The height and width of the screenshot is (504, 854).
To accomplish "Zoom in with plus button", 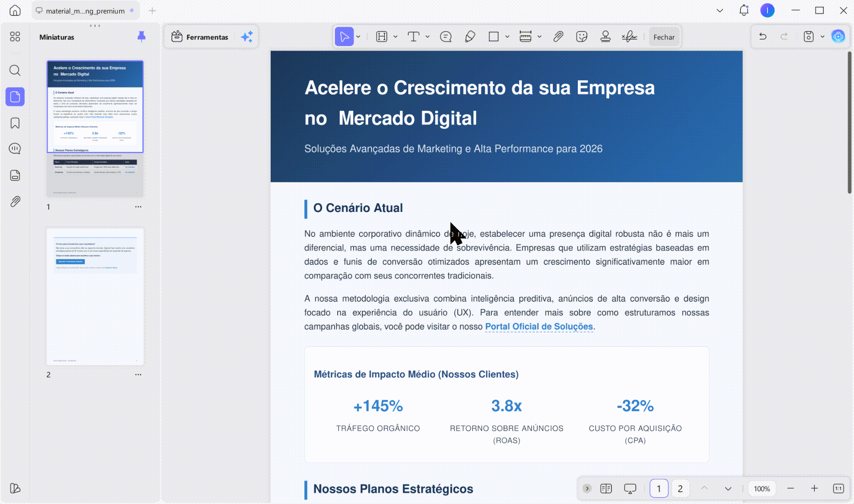I will (814, 489).
